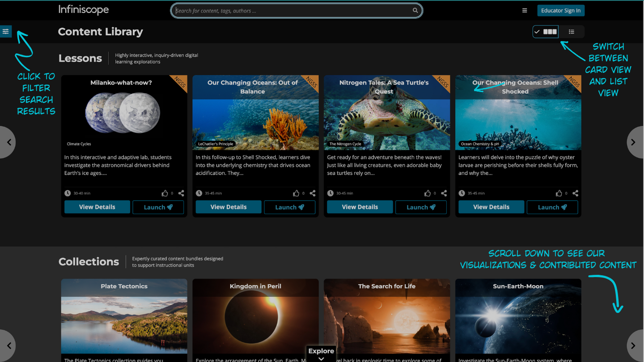
Task: Advance Collections carousel to the right
Action: click(x=633, y=345)
